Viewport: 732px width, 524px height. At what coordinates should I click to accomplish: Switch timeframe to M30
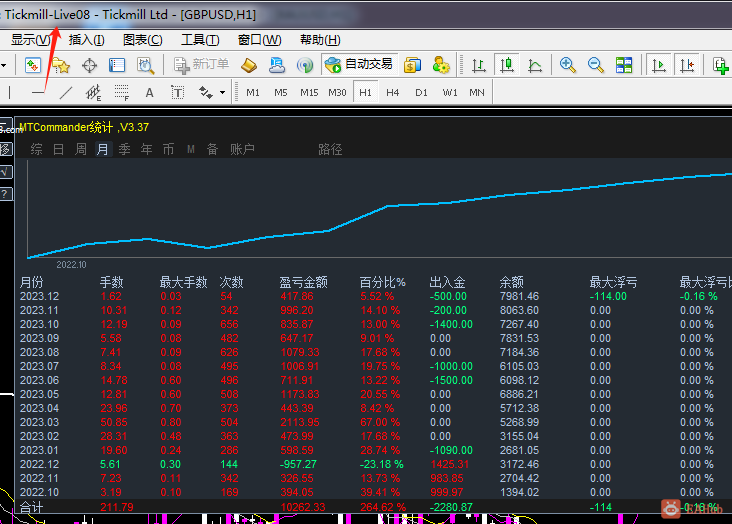pyautogui.click(x=337, y=92)
